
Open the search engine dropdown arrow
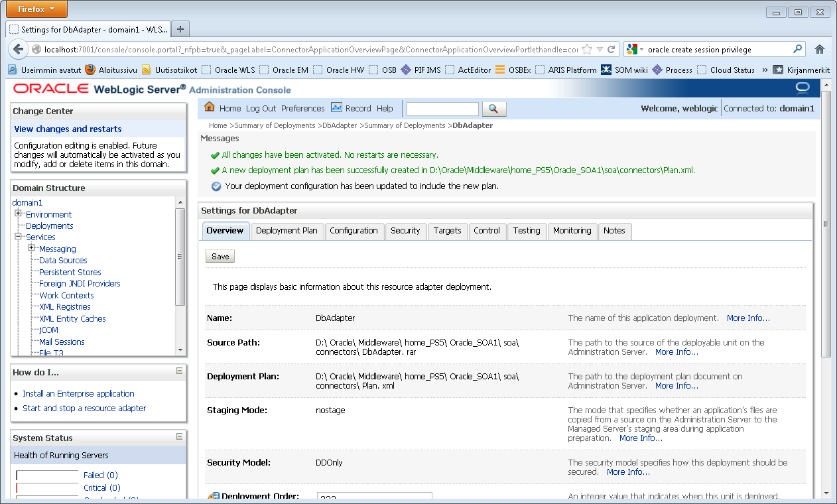641,50
